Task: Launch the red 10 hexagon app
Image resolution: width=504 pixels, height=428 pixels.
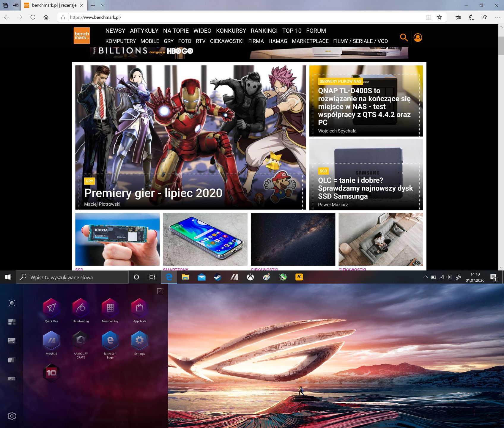Action: point(51,373)
